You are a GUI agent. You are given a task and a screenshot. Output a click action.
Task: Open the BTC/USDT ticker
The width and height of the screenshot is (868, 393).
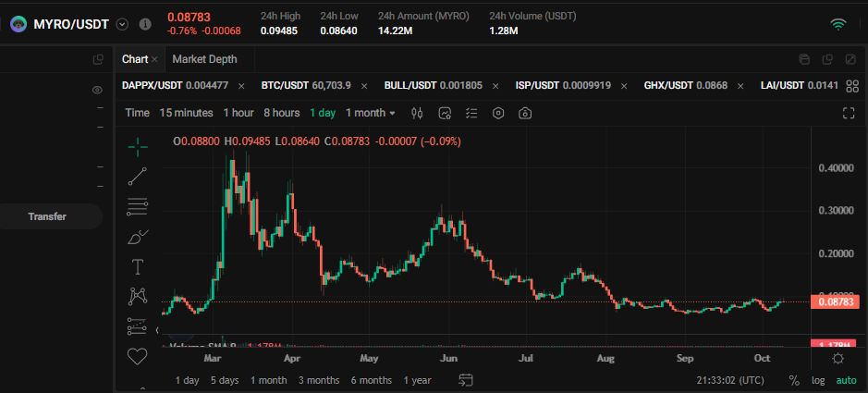pos(306,86)
